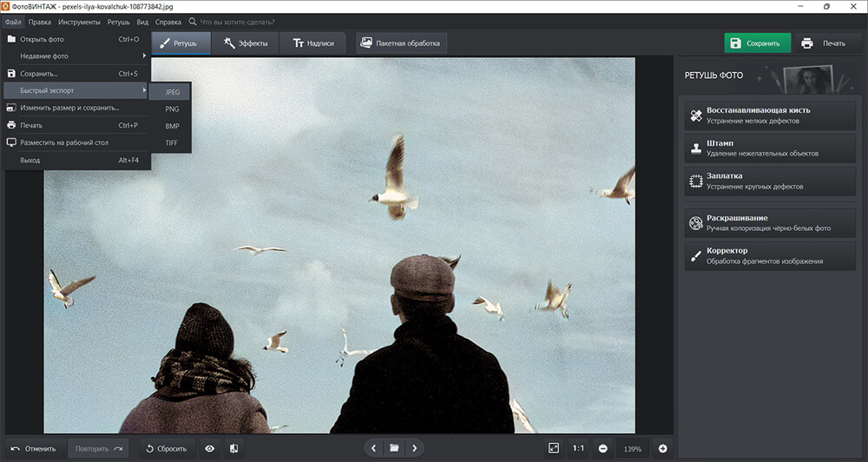Click the zoom out minus icon
The image size is (868, 462).
coord(602,448)
